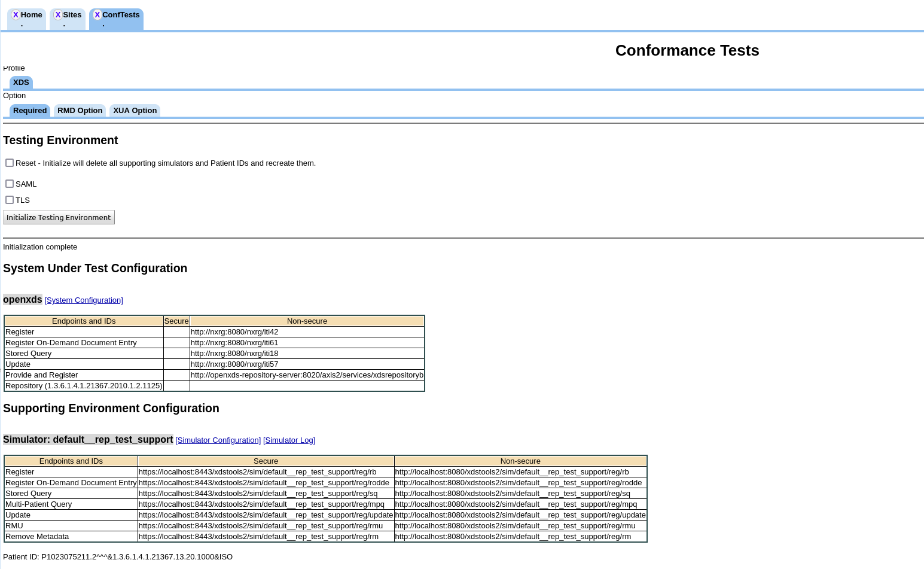Click the openxds system name heading
Image resolution: width=924 pixels, height=569 pixels.
(x=23, y=300)
